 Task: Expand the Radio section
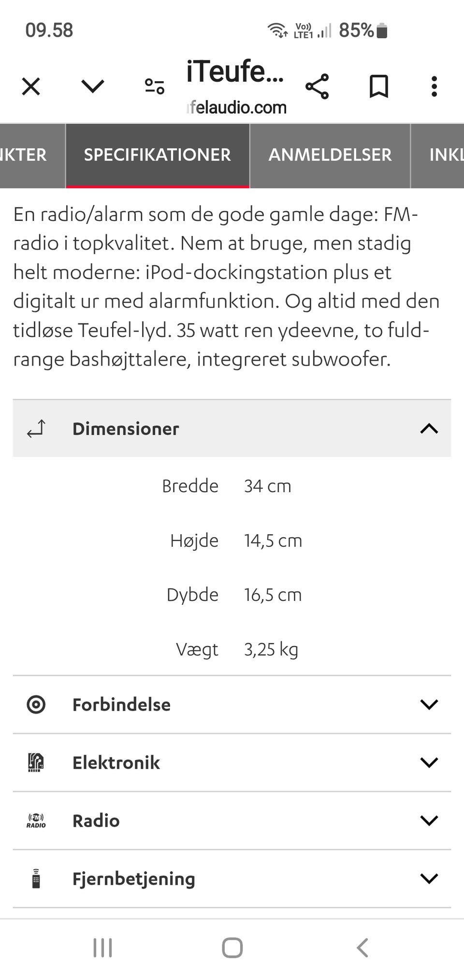429,821
